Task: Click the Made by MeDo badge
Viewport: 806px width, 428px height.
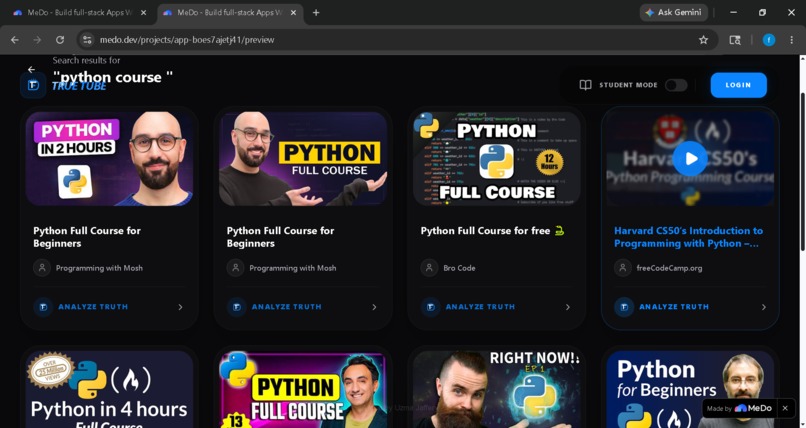Action: tap(739, 408)
